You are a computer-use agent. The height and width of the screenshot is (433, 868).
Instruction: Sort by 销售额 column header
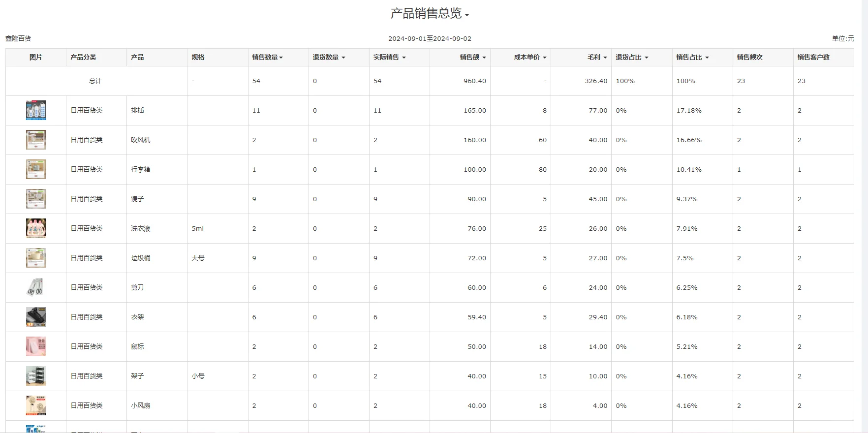pos(473,57)
